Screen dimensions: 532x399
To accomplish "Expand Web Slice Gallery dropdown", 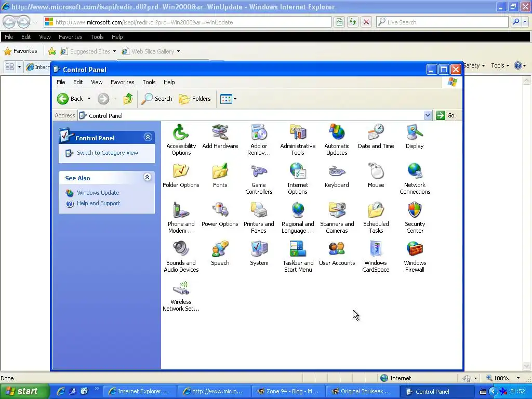I will coord(179,51).
